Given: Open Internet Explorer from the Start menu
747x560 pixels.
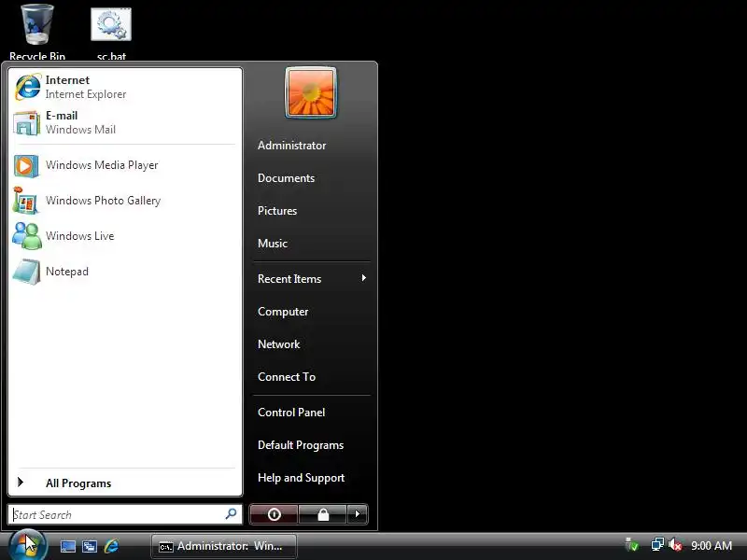Looking at the screenshot, I should (x=125, y=87).
